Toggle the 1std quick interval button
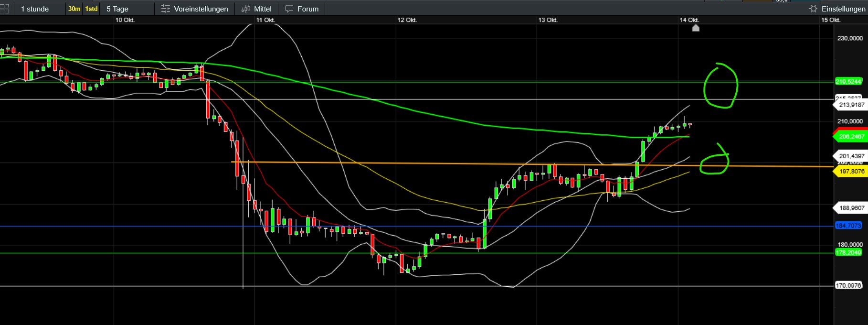This screenshot has width=868, height=325. 91,9
